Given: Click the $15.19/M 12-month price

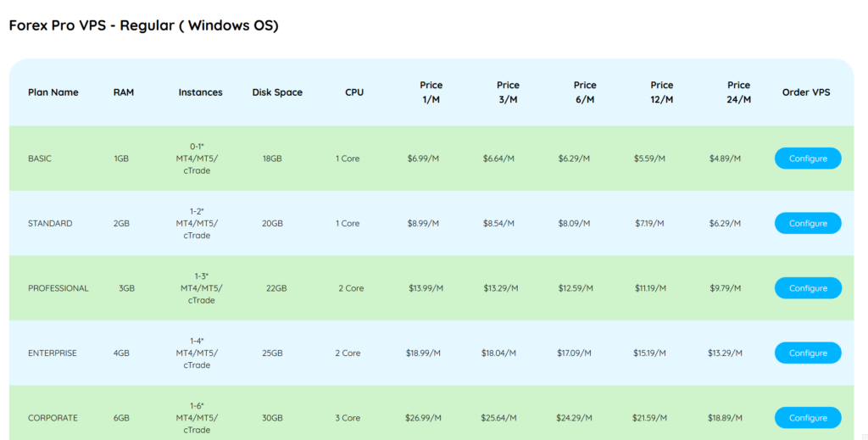Looking at the screenshot, I should pyautogui.click(x=649, y=354).
